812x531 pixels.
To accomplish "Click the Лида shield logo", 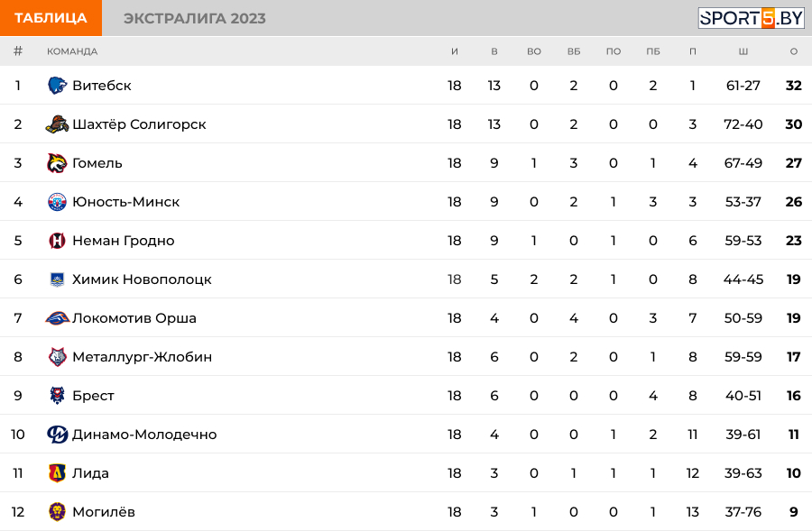I will [57, 473].
